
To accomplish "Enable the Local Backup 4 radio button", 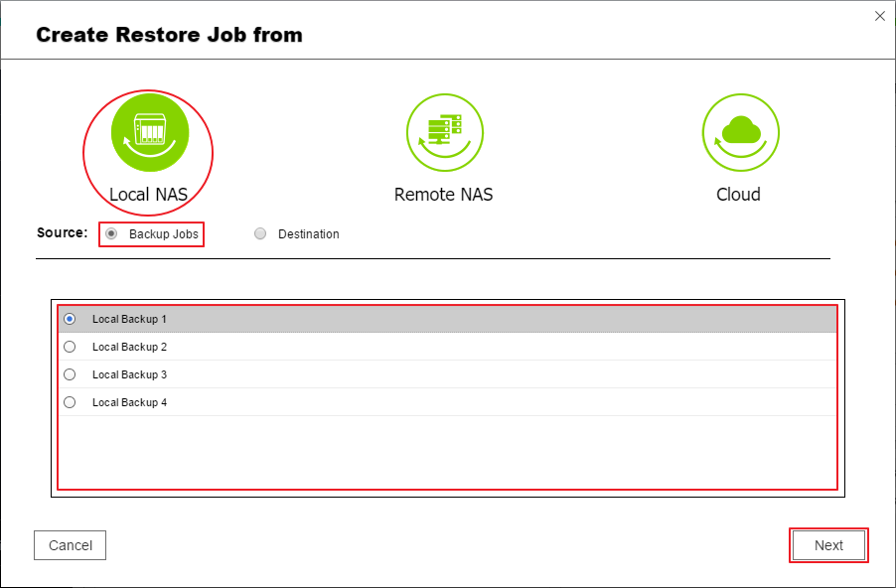I will coord(70,402).
